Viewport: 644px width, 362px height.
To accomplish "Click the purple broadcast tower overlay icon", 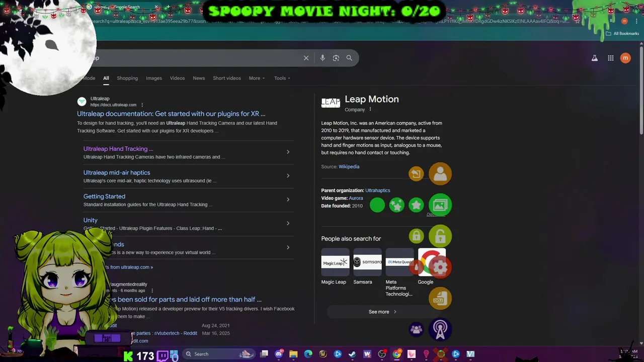I will pyautogui.click(x=440, y=329).
